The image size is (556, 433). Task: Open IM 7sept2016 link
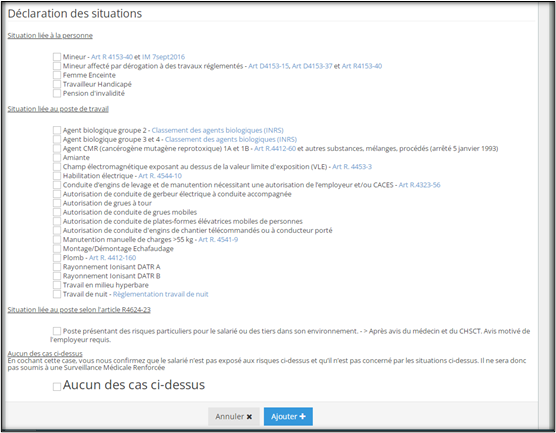point(163,57)
